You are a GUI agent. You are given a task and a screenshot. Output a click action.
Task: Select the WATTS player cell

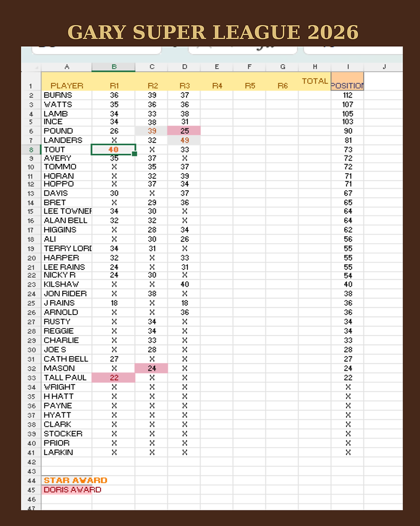[67, 105]
